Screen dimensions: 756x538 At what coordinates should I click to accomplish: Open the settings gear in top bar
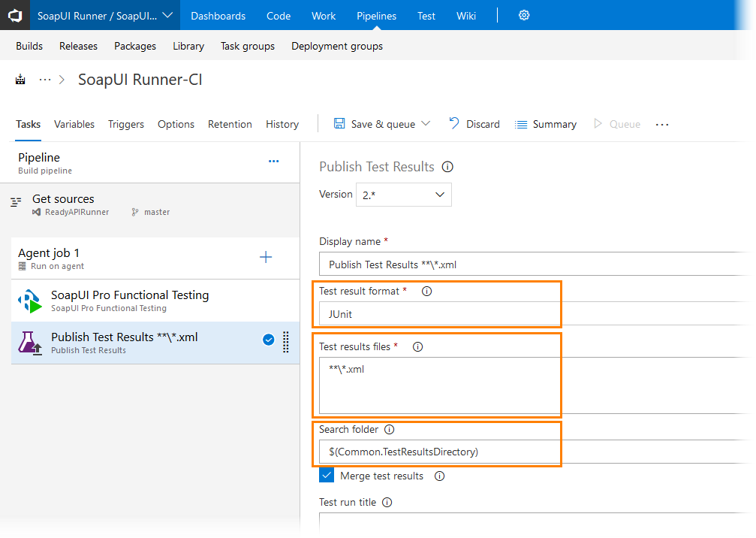[x=524, y=15]
